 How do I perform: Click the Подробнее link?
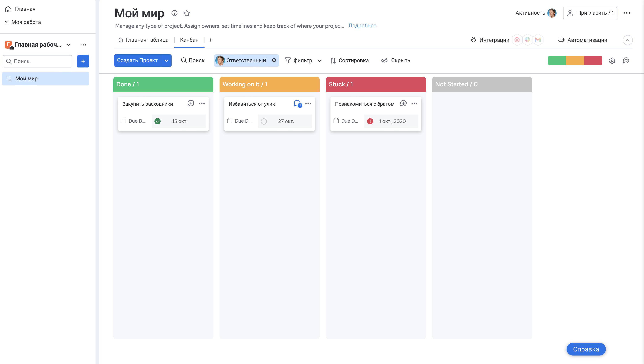[x=362, y=25]
